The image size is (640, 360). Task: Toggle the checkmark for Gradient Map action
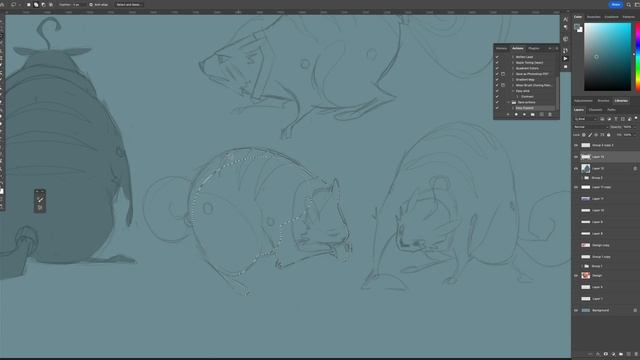tap(497, 80)
